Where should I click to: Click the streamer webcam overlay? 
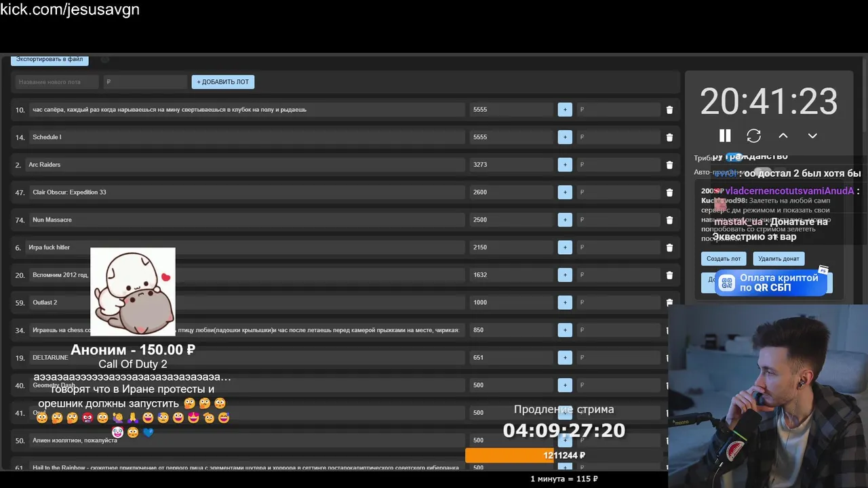768,396
